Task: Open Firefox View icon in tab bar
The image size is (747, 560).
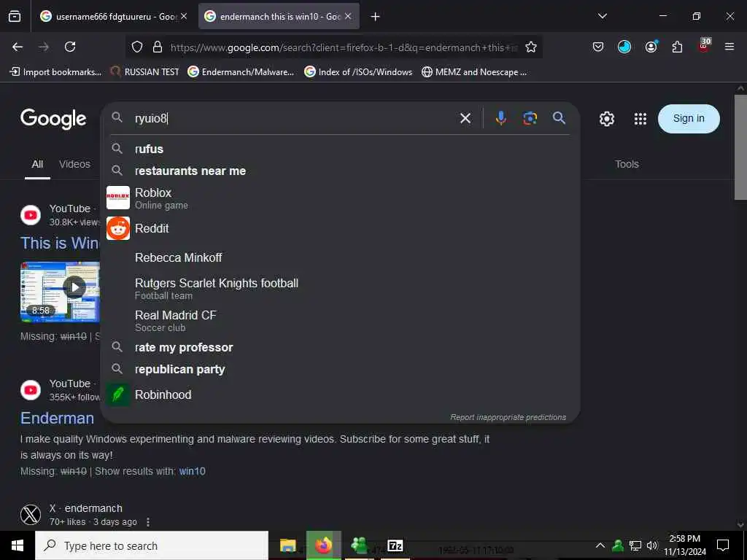Action: coord(15,17)
